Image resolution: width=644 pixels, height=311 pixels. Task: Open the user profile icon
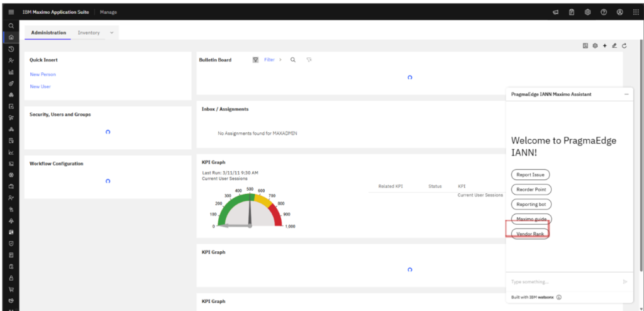click(x=619, y=13)
